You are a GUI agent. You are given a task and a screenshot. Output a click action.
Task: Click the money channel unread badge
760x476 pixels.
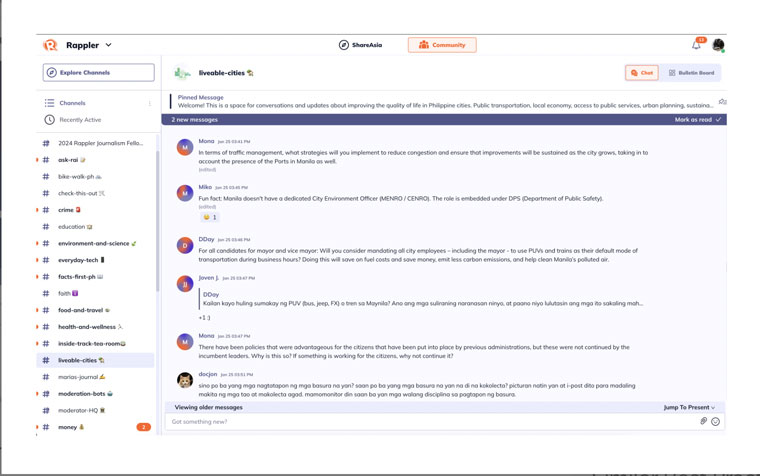click(143, 427)
